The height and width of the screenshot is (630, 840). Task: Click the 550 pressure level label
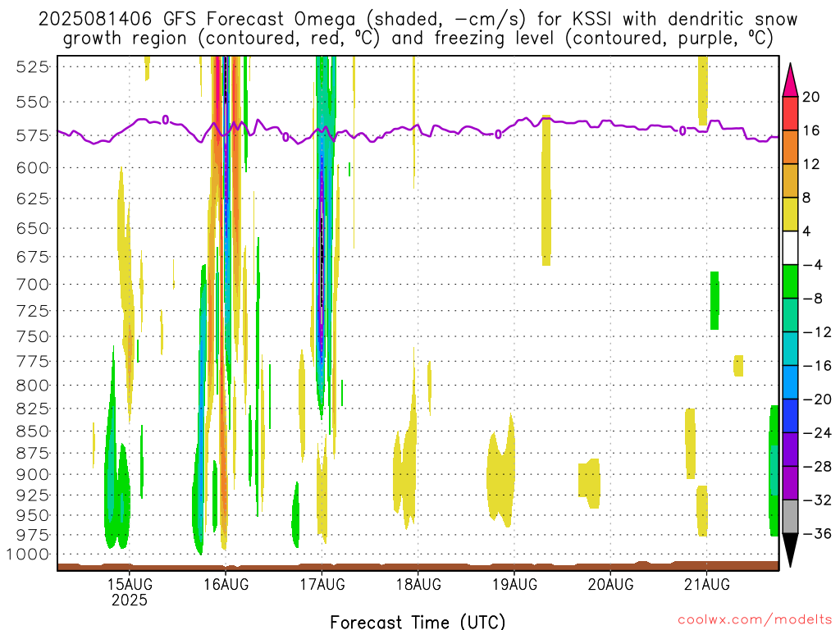click(x=32, y=102)
